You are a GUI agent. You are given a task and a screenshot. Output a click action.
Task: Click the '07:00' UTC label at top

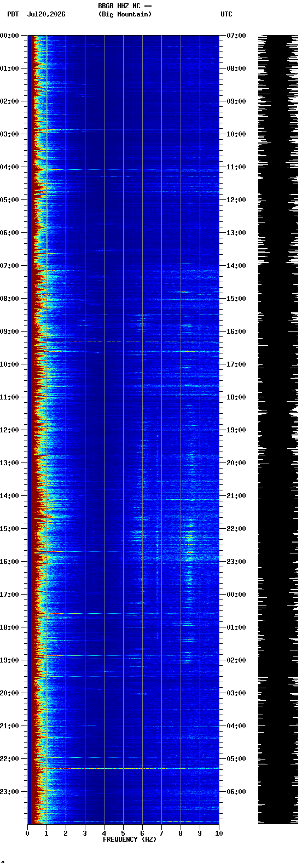pos(236,36)
